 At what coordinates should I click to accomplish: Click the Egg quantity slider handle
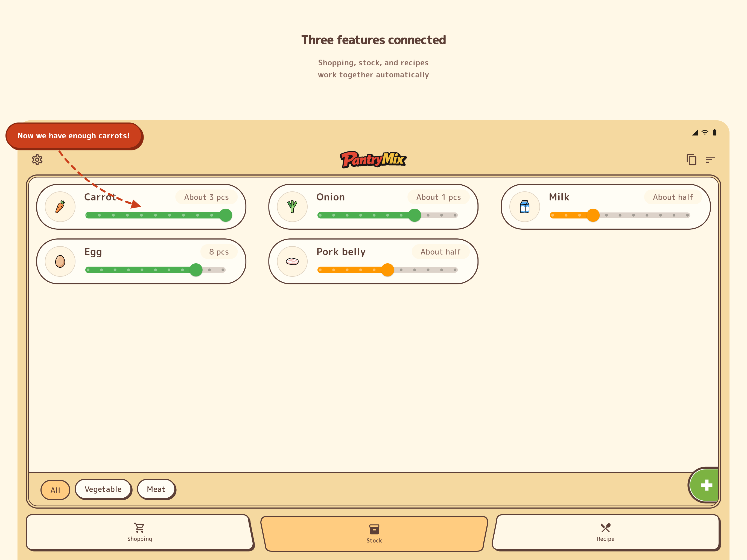click(x=196, y=270)
